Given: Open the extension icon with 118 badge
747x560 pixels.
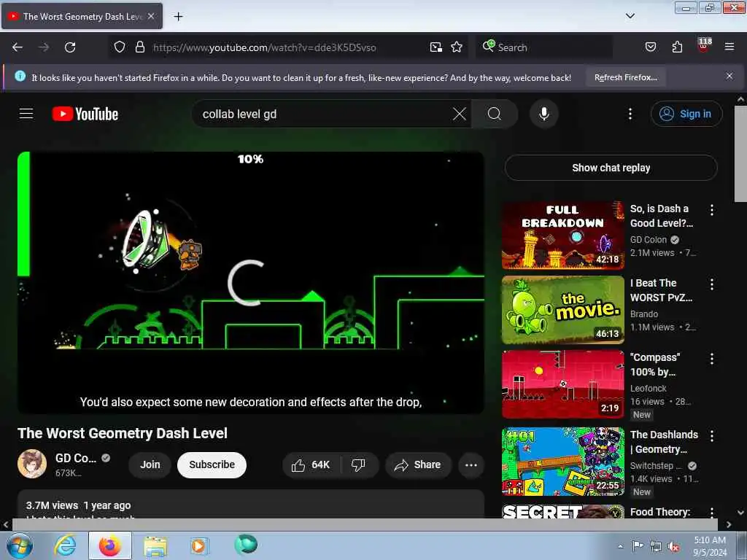Looking at the screenshot, I should pyautogui.click(x=704, y=46).
